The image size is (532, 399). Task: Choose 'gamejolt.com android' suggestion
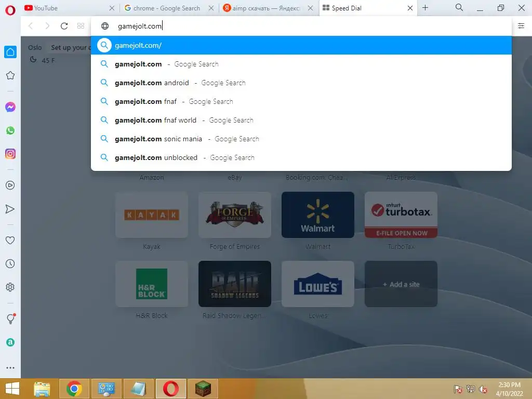click(301, 83)
